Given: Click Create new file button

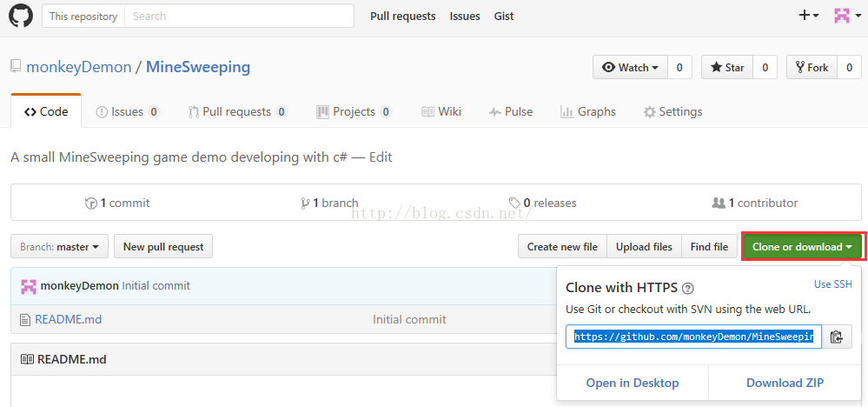Looking at the screenshot, I should (562, 247).
